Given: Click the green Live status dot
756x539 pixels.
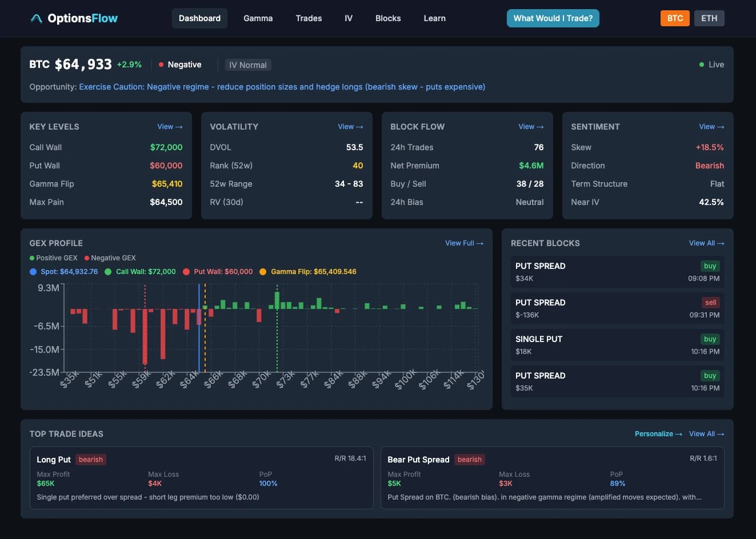Looking at the screenshot, I should pyautogui.click(x=702, y=65).
